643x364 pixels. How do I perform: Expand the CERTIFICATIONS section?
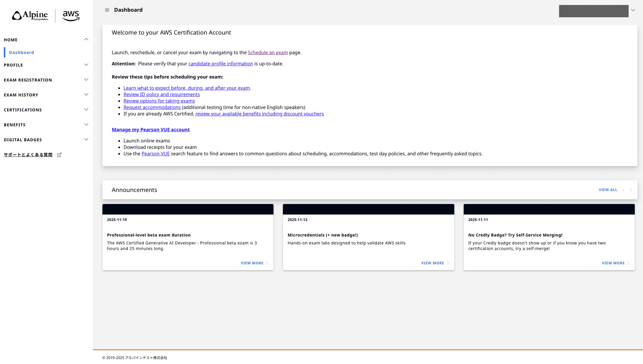46,110
